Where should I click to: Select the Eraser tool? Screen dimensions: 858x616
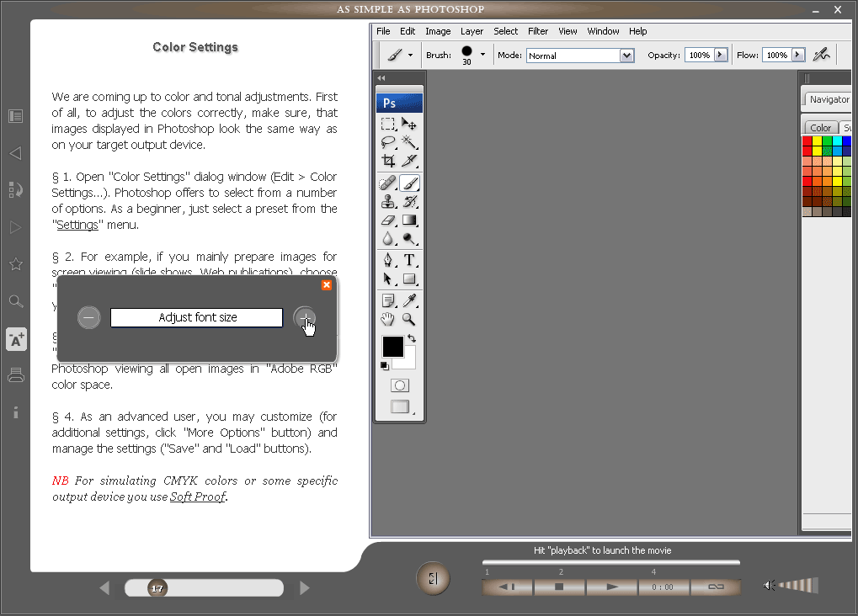[388, 220]
